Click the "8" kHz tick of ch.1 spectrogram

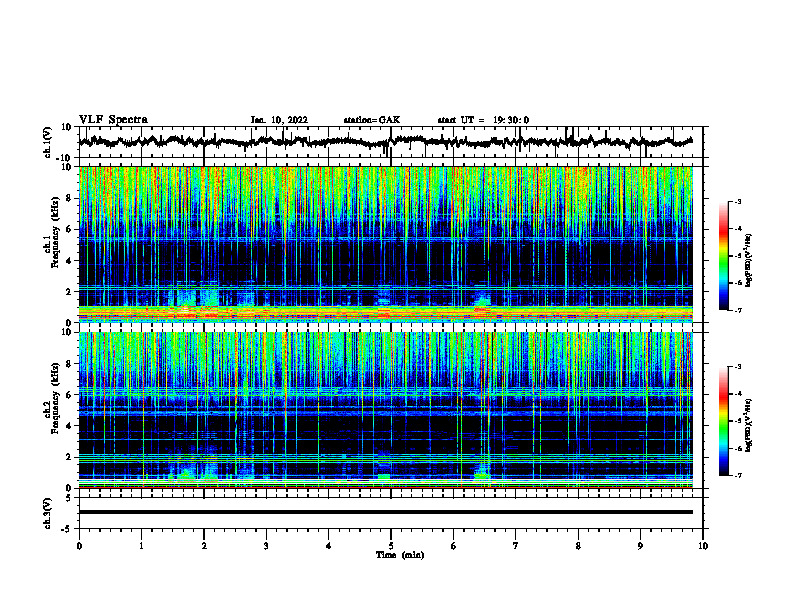[x=69, y=198]
